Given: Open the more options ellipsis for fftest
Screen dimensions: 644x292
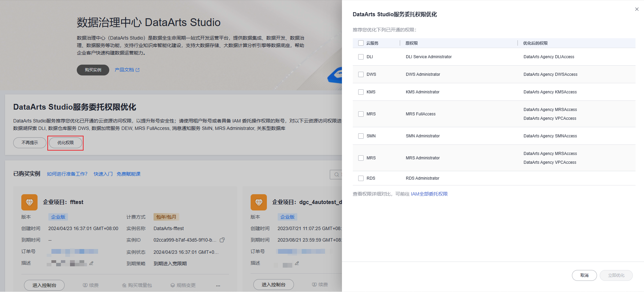Looking at the screenshot, I should 218,285.
